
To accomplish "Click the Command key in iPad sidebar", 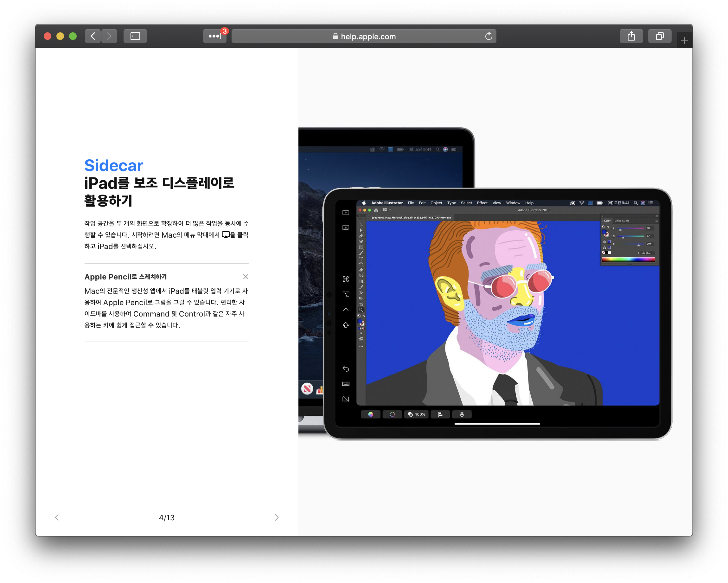I will pyautogui.click(x=345, y=279).
